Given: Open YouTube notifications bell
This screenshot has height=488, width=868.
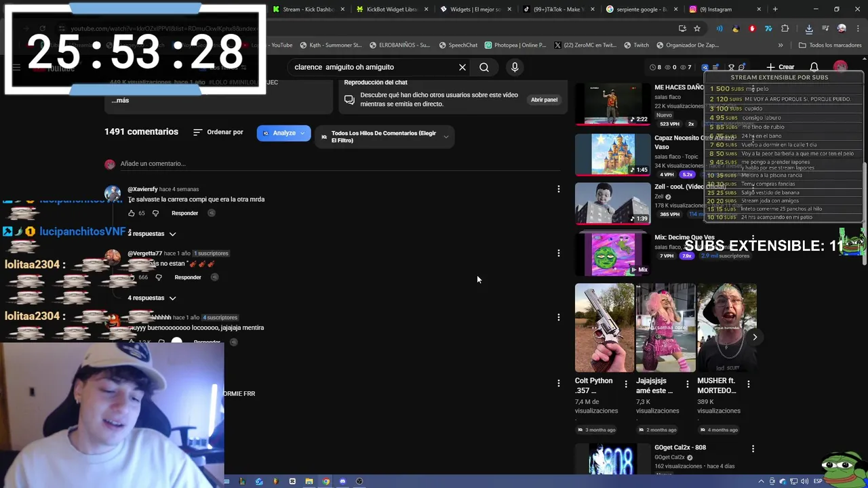Looking at the screenshot, I should (814, 67).
